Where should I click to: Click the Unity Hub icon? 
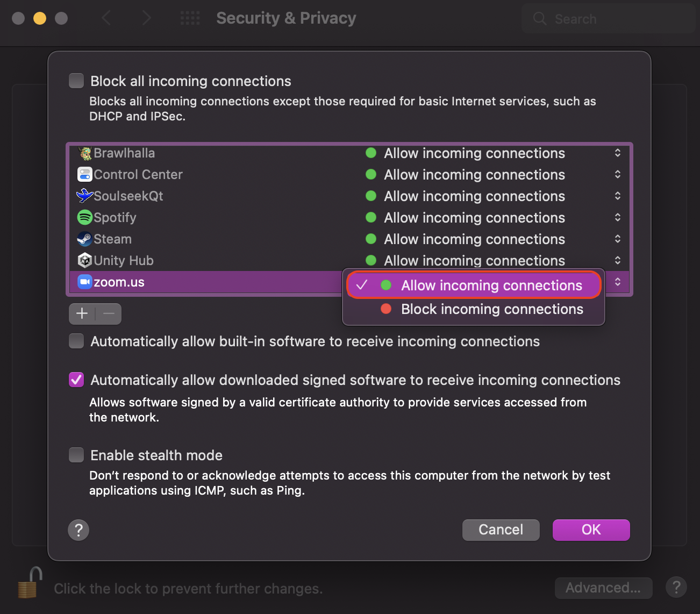[x=85, y=261]
